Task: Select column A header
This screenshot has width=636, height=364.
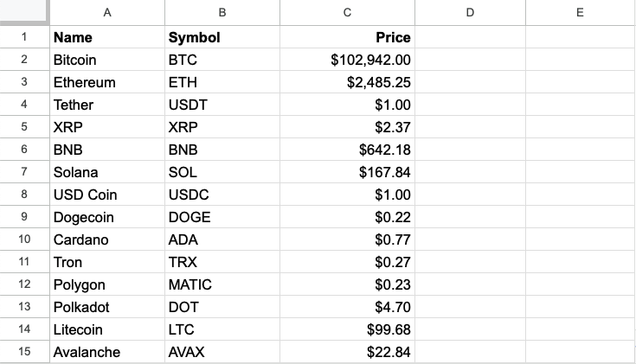Action: pyautogui.click(x=107, y=13)
